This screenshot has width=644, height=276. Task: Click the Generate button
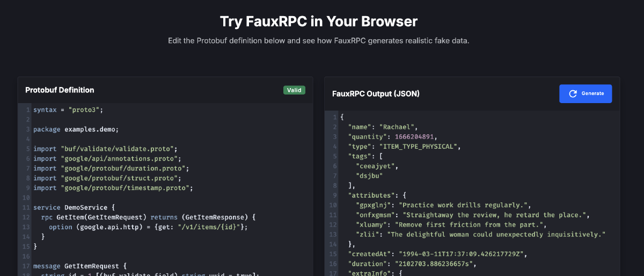(x=586, y=93)
